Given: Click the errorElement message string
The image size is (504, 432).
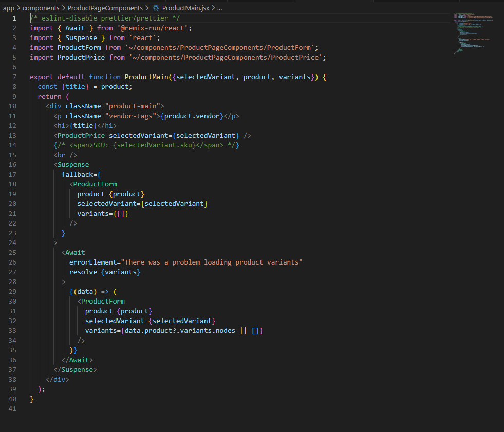Looking at the screenshot, I should 212,262.
